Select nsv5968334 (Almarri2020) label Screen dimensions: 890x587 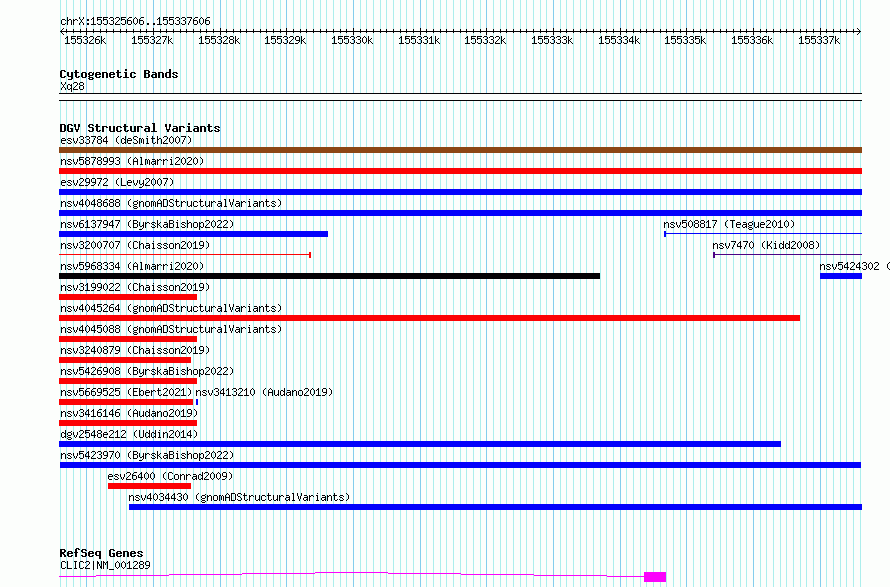[x=132, y=266]
